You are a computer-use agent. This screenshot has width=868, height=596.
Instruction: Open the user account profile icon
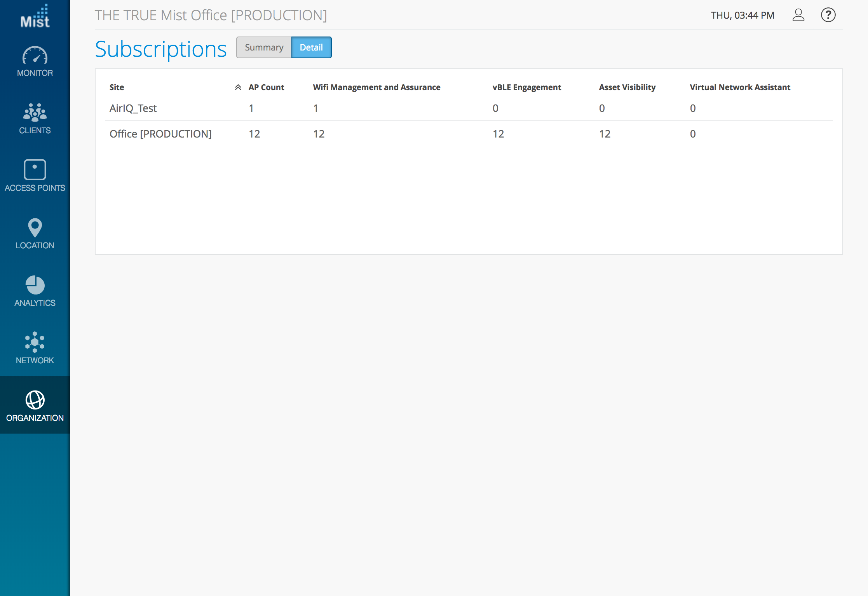(798, 15)
